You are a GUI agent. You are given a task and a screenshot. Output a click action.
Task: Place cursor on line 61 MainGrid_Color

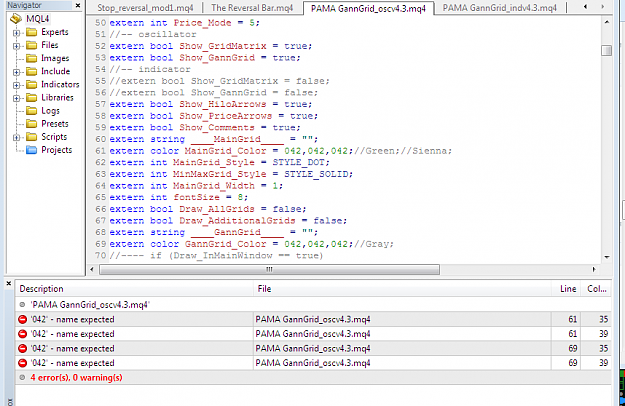[225, 151]
